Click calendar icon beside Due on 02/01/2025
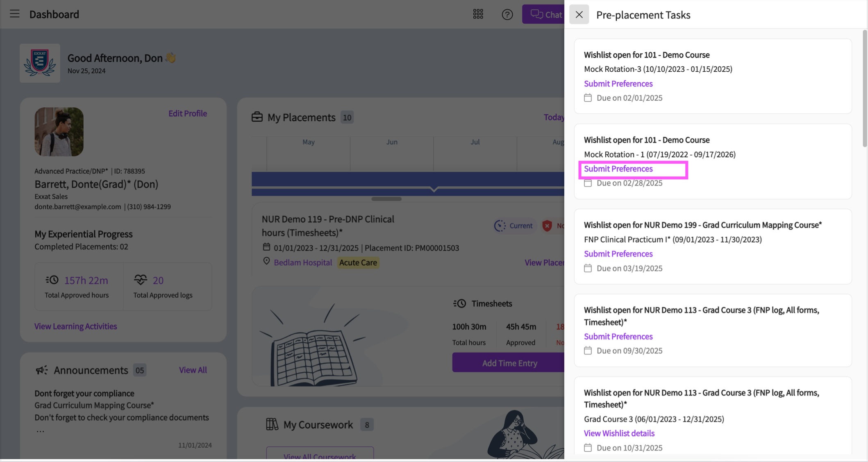 (x=588, y=98)
